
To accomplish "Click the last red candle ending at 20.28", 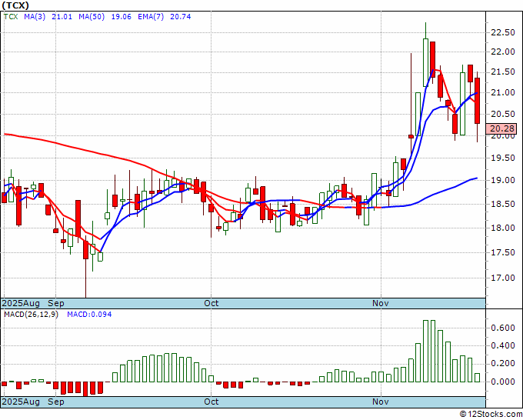I will click(478, 101).
